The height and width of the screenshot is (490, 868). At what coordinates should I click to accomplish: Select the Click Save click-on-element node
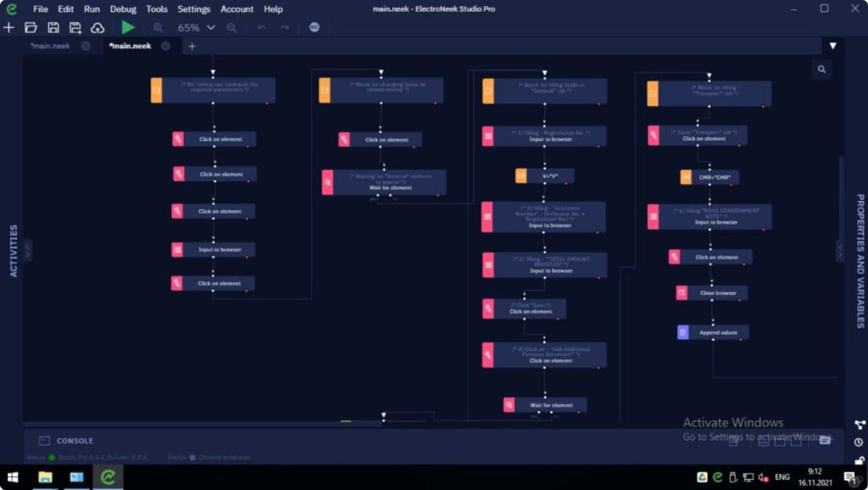point(524,309)
